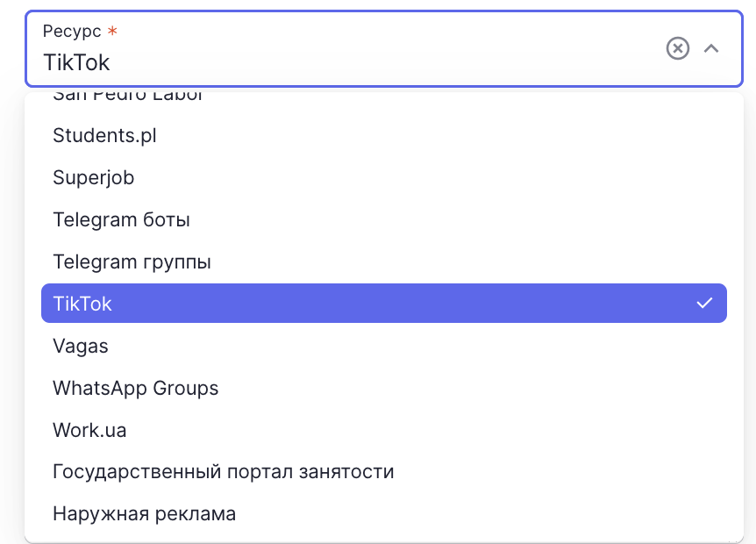Select Государственный портал занятости option
Screen dimensions: 756x544
[384, 472]
